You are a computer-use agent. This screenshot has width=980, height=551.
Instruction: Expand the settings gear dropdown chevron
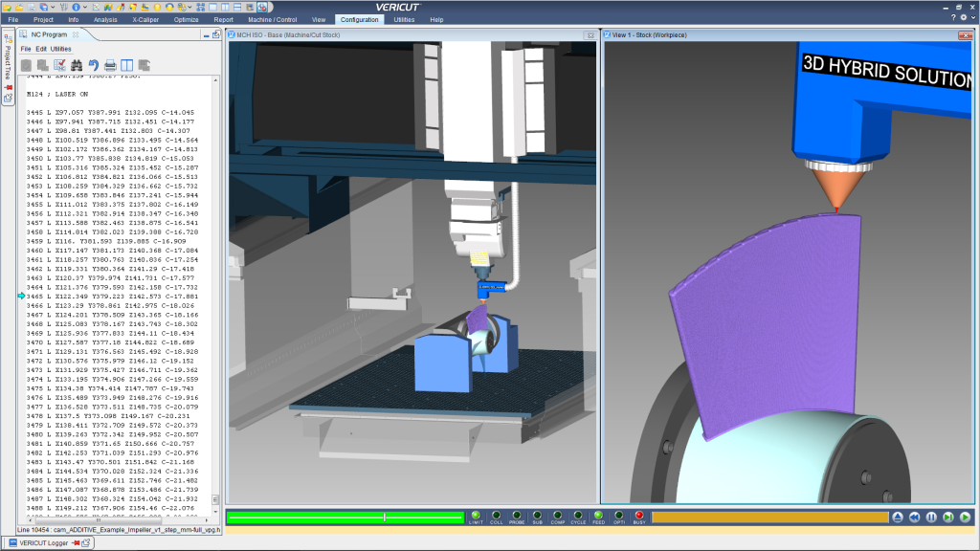coord(972,19)
